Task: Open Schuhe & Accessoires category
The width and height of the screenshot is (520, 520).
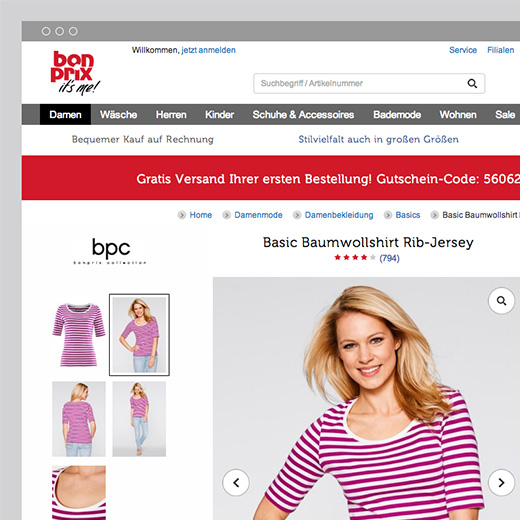Action: point(303,115)
